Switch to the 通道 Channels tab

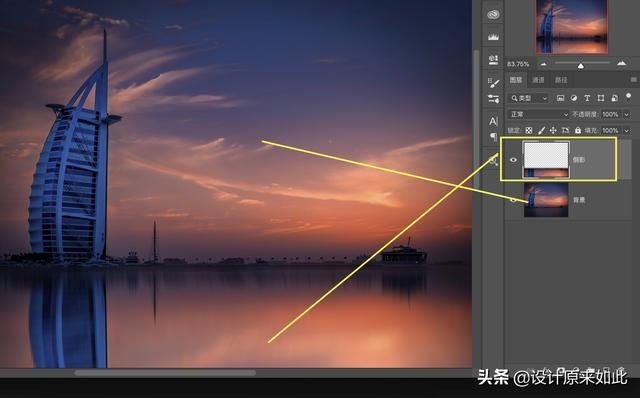[538, 80]
